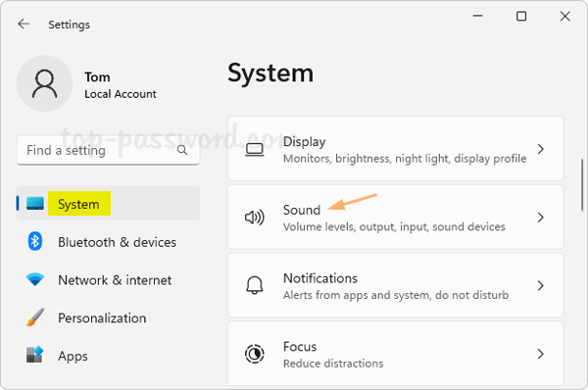Click the Network wifi icon
The height and width of the screenshot is (390, 588).
tap(35, 279)
